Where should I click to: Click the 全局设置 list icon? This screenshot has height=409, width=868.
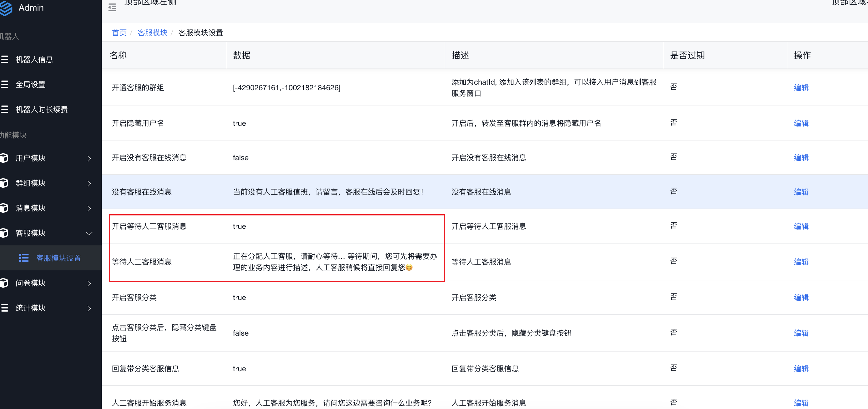pyautogui.click(x=4, y=85)
